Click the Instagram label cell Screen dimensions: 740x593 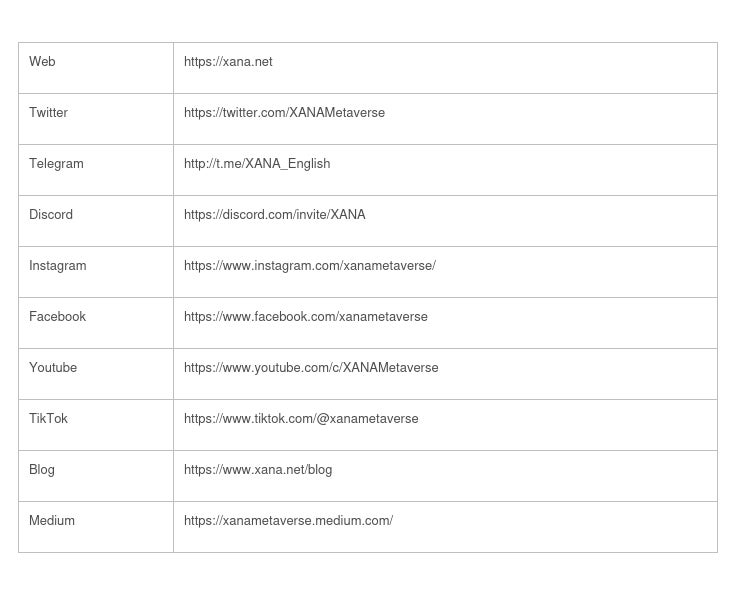tap(57, 266)
